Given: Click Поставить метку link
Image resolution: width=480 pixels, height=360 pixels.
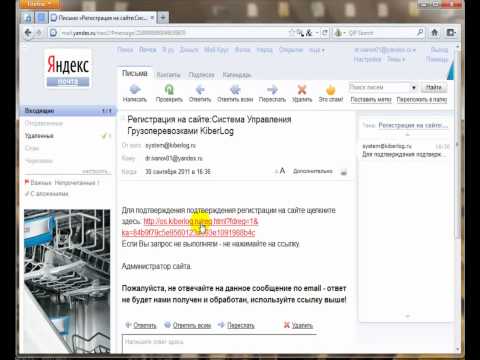Looking at the screenshot, I should (x=371, y=99).
